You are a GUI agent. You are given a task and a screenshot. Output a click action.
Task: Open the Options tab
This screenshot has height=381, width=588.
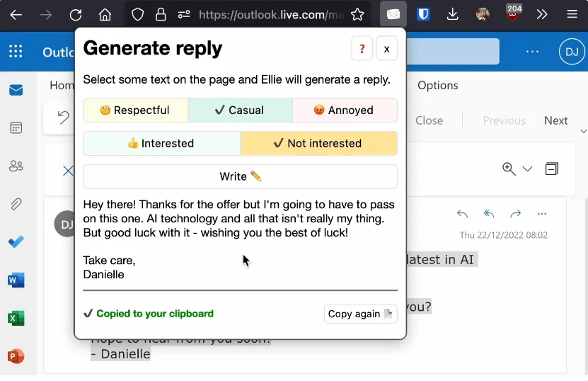point(437,85)
